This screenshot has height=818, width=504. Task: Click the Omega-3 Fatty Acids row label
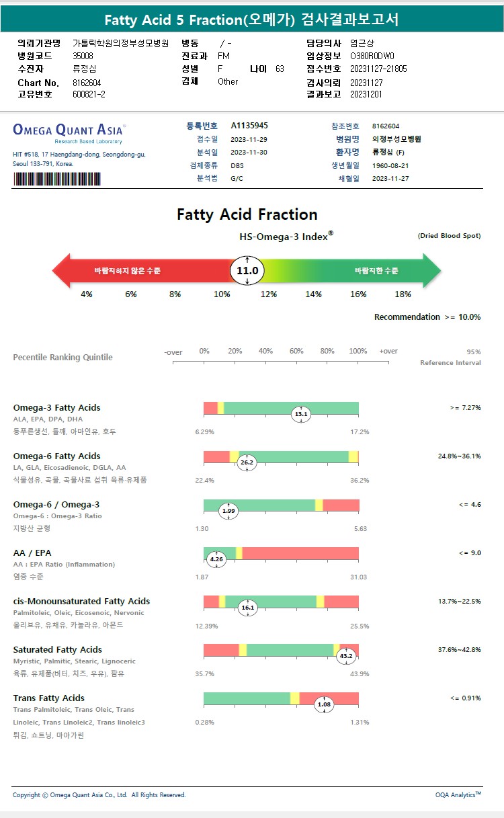(56, 408)
